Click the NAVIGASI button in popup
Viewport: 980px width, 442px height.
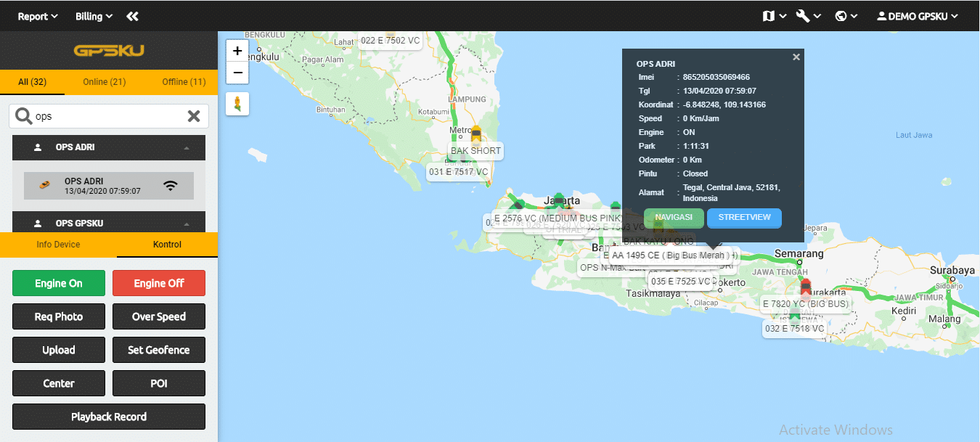(x=673, y=218)
